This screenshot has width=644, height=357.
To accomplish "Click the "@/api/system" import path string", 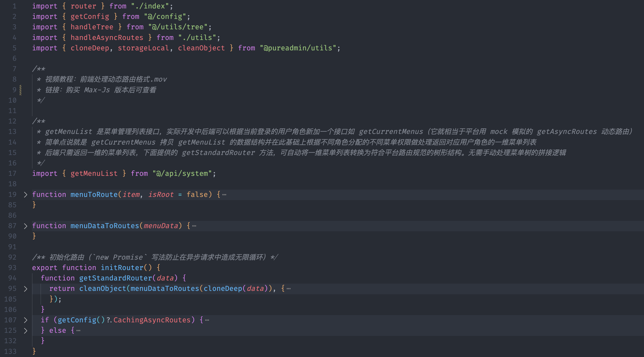I will (x=182, y=174).
